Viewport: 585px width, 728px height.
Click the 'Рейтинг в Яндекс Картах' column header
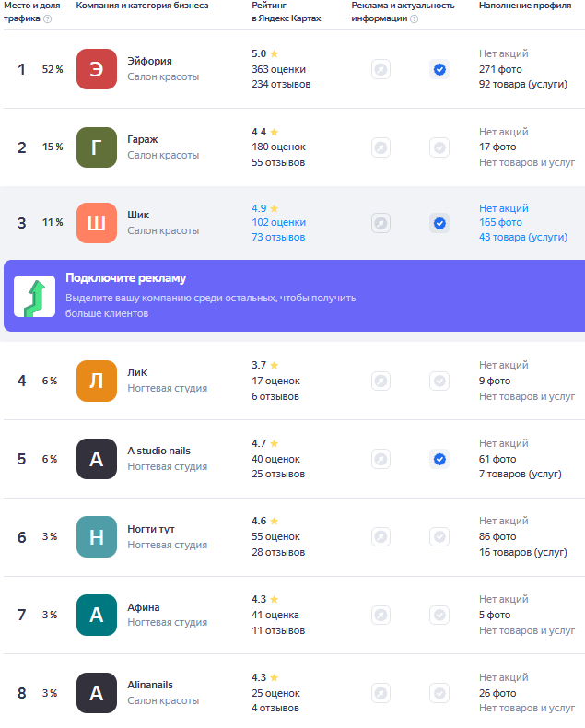287,12
